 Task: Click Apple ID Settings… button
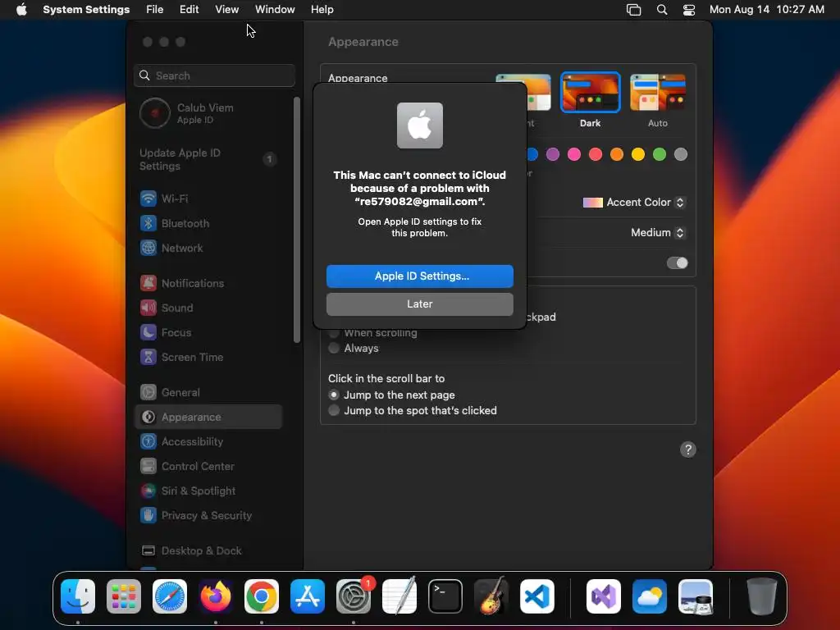(x=420, y=276)
